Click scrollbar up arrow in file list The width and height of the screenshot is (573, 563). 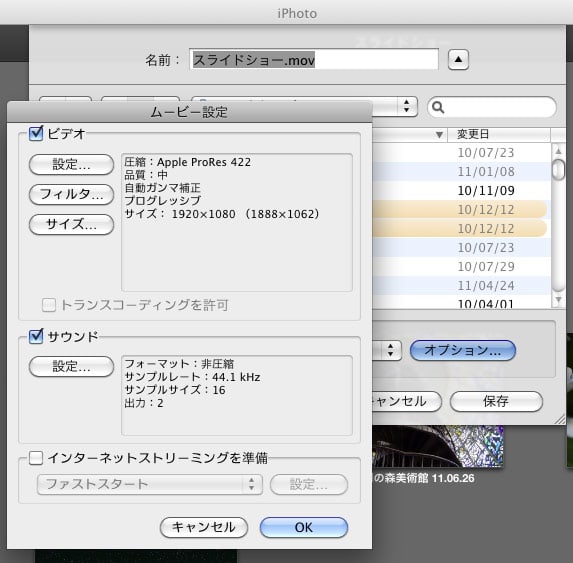(x=558, y=150)
